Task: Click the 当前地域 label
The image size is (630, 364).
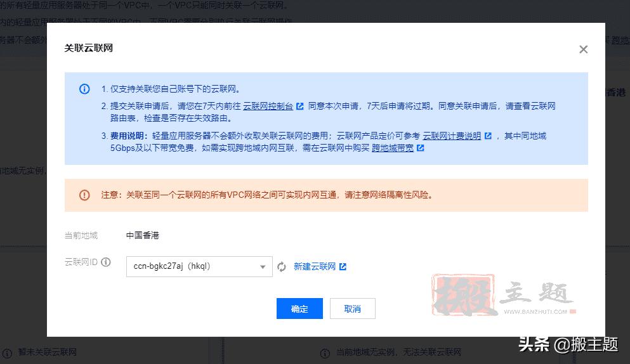Action: 81,235
